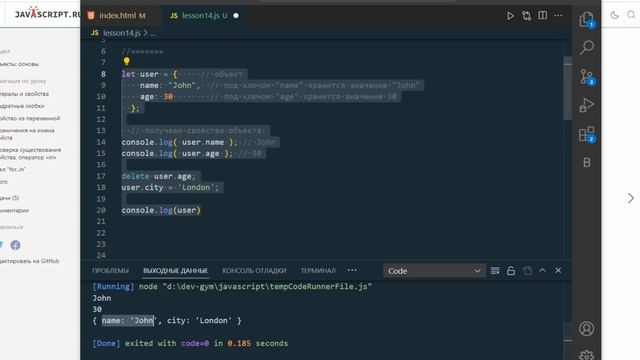
Task: Click line 20 console.log(user)
Action: point(161,210)
